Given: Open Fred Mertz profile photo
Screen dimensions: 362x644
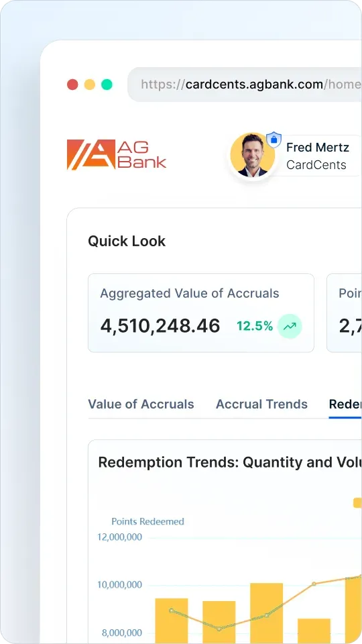Looking at the screenshot, I should click(253, 155).
